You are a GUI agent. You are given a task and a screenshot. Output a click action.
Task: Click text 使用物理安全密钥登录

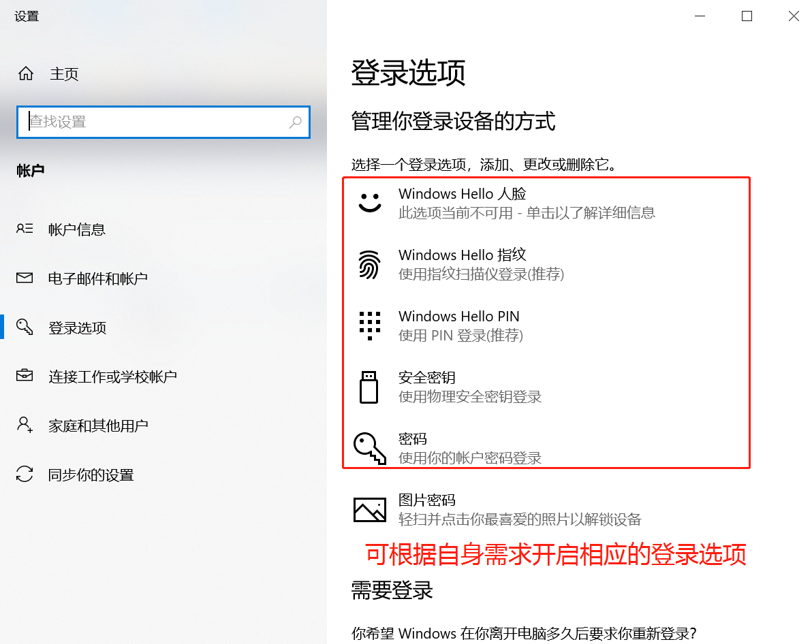click(470, 397)
